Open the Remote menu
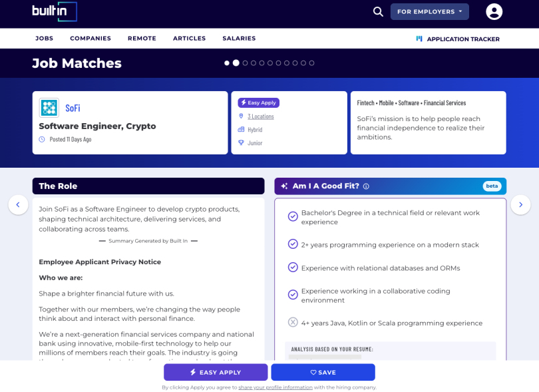This screenshot has width=539, height=392. click(x=142, y=39)
